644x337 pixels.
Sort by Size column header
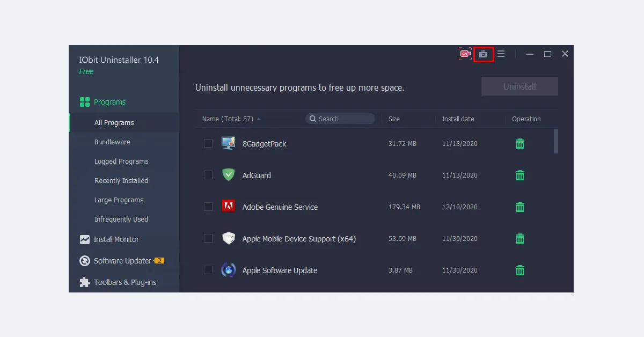click(x=394, y=119)
